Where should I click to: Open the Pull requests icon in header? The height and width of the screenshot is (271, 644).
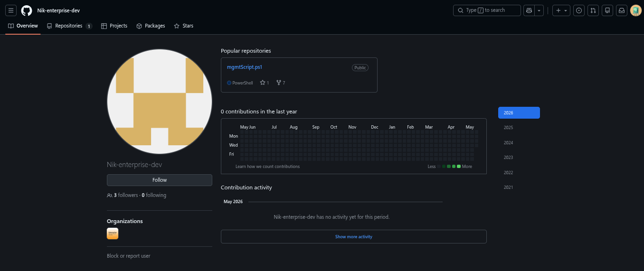coord(593,10)
